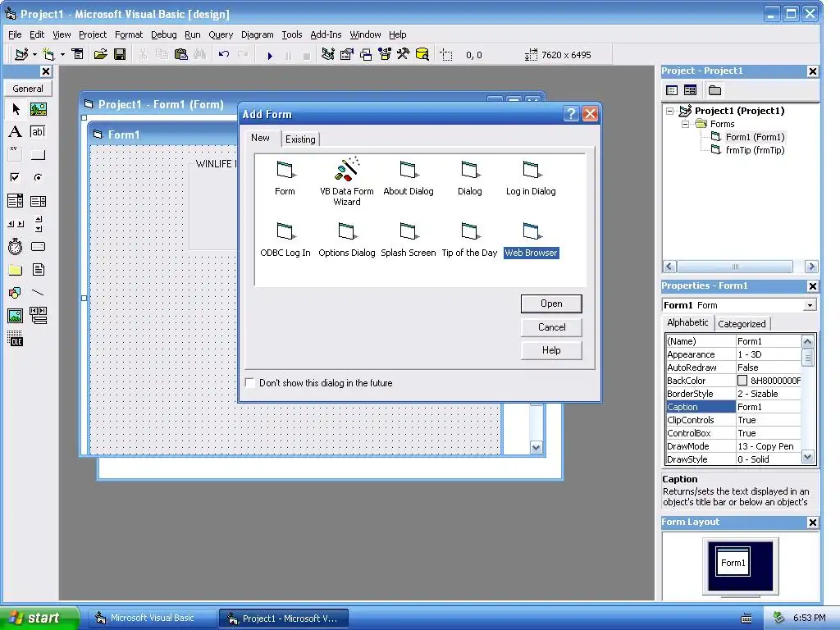Click the Start (run) toolbar button
Viewport: 840px width, 630px height.
270,55
